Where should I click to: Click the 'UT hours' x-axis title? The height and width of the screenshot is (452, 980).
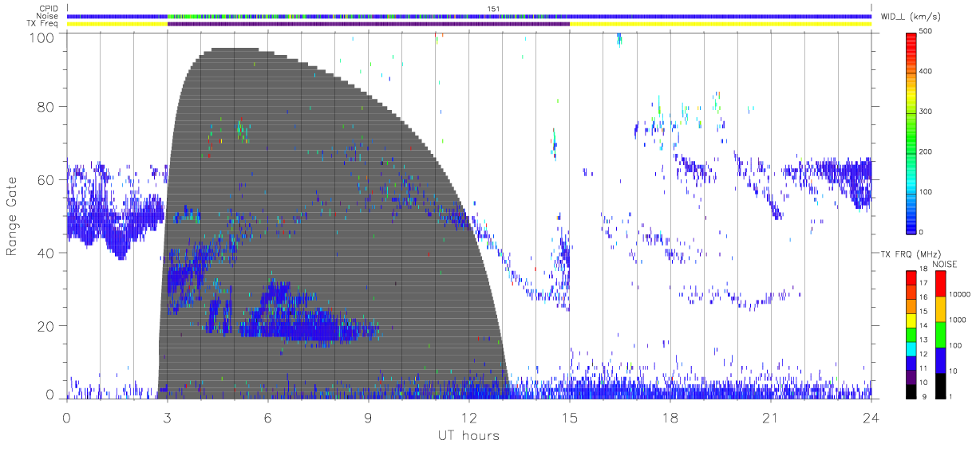468,435
